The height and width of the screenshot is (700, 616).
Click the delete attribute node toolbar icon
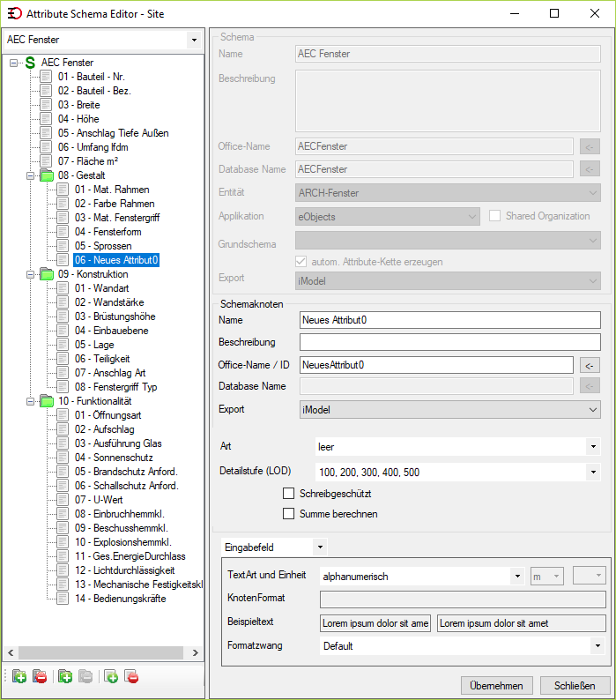tap(131, 677)
